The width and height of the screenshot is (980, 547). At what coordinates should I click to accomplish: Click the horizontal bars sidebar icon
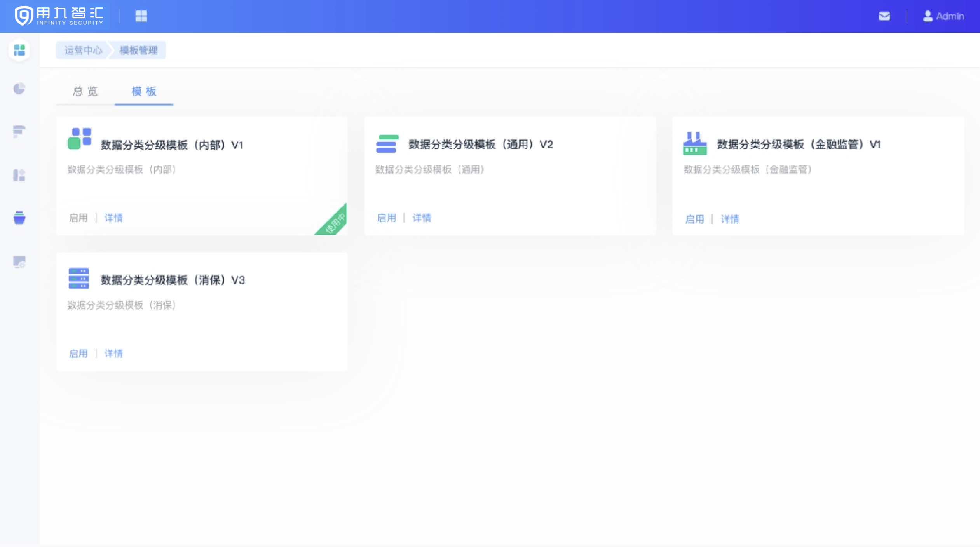[x=19, y=131]
